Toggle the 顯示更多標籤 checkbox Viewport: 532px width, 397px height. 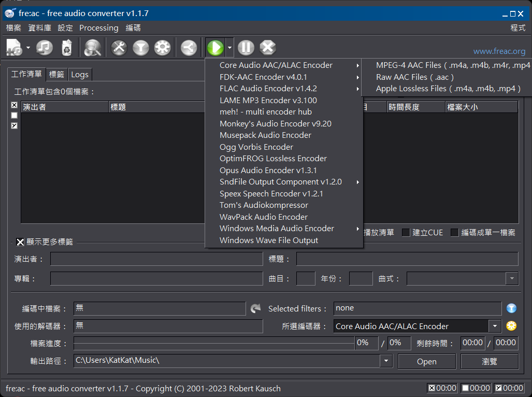pyautogui.click(x=20, y=242)
